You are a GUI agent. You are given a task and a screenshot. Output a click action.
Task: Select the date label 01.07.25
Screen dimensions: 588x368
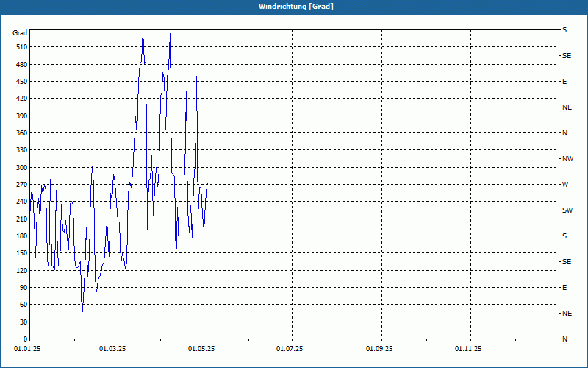tap(290, 349)
